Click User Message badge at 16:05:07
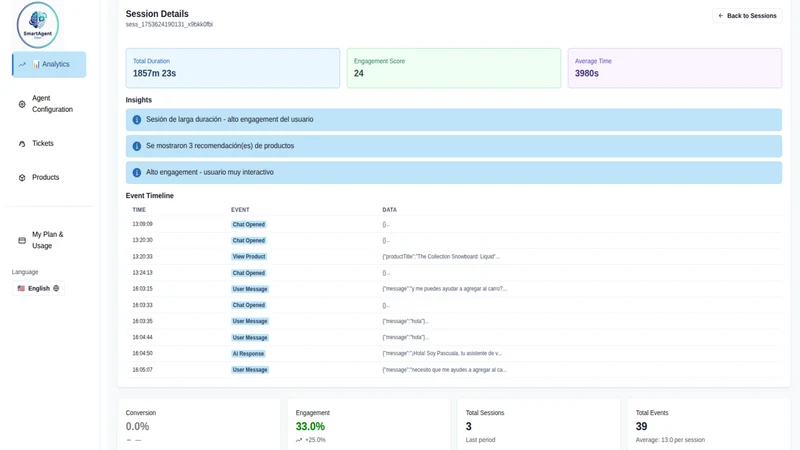 pos(249,370)
